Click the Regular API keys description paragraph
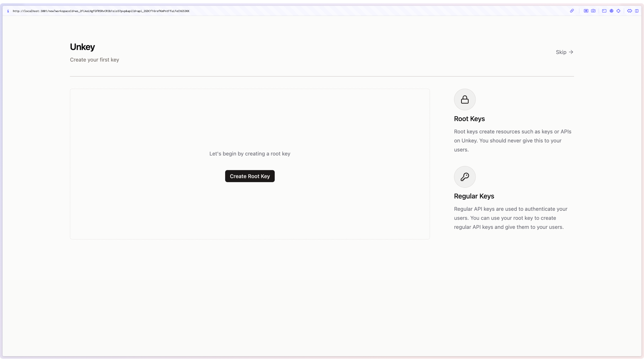Viewport: 644px width, 362px height. (511, 218)
